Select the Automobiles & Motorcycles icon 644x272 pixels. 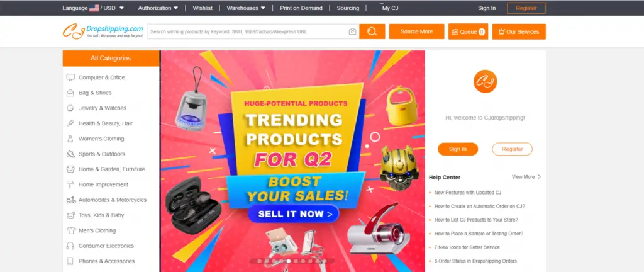(x=71, y=200)
